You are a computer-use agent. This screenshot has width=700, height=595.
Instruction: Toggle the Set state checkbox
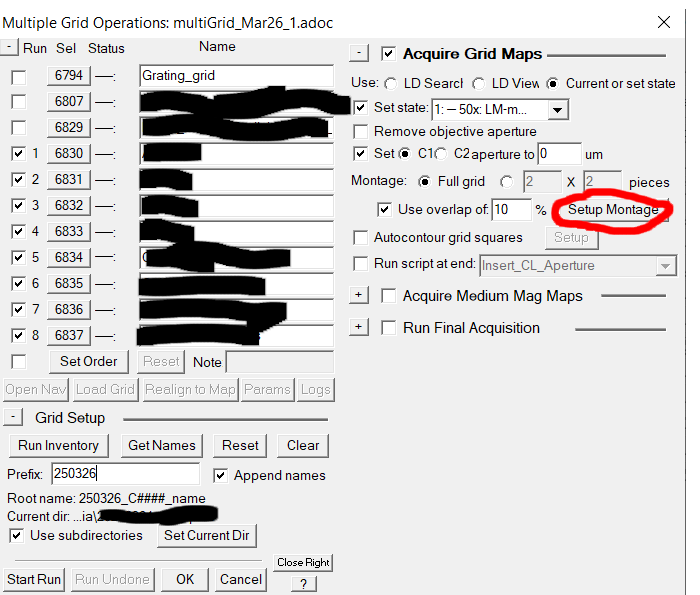360,108
